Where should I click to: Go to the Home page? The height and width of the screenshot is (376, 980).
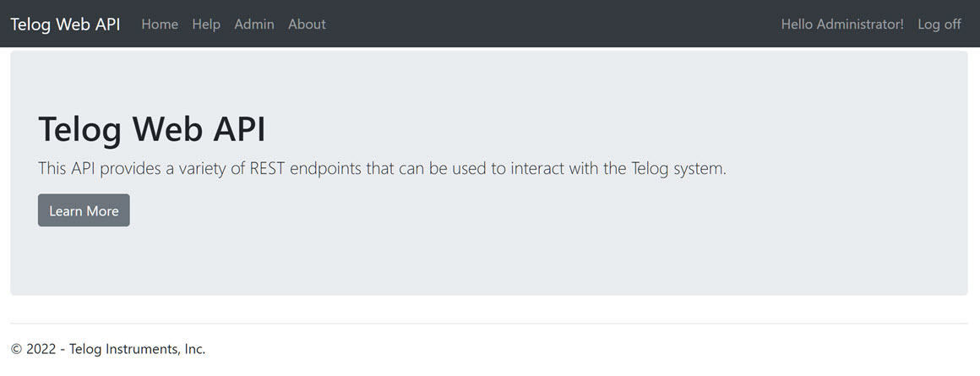click(x=160, y=25)
